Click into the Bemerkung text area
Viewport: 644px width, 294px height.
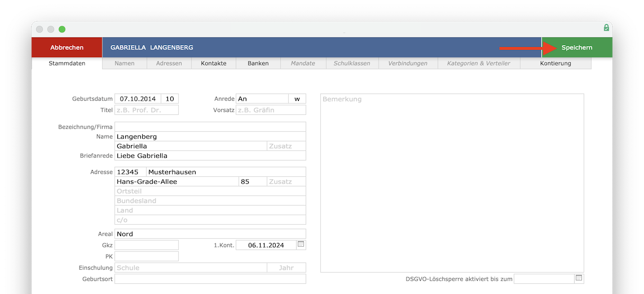click(x=452, y=183)
